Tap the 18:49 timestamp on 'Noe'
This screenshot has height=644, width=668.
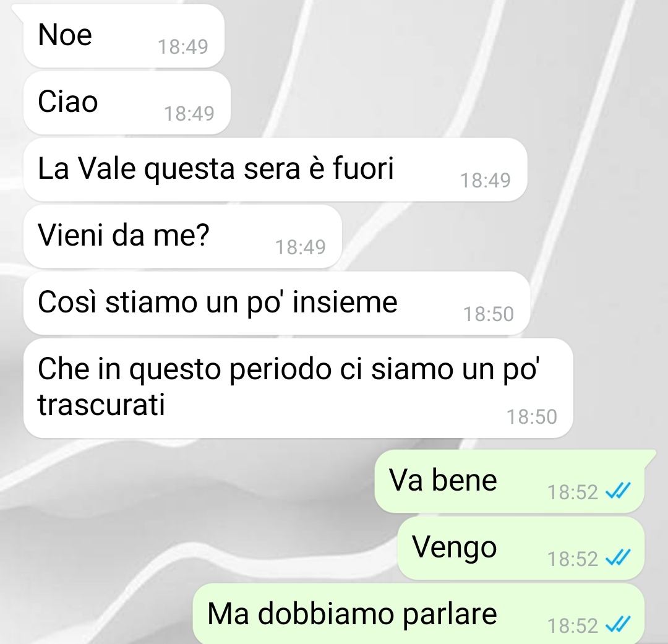click(x=182, y=47)
